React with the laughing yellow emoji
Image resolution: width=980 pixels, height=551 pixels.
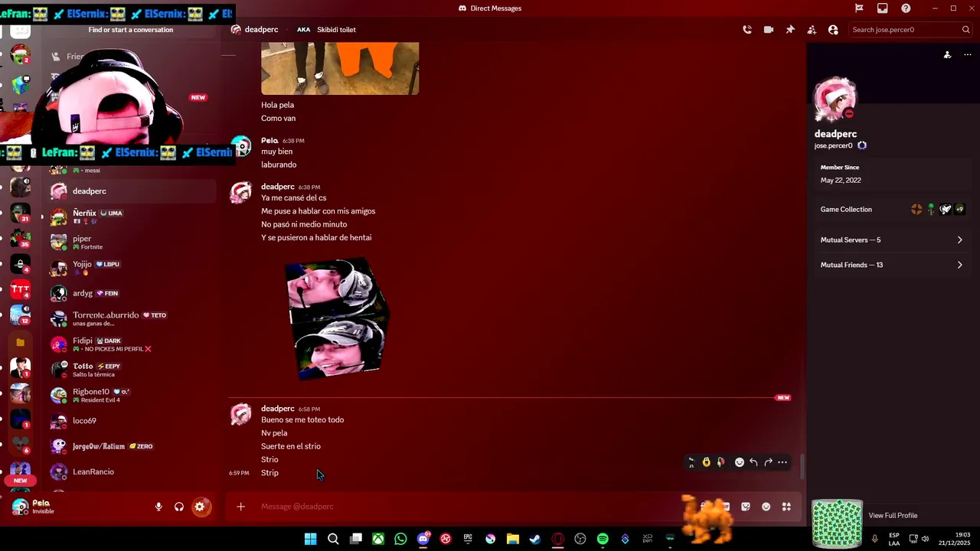click(706, 462)
